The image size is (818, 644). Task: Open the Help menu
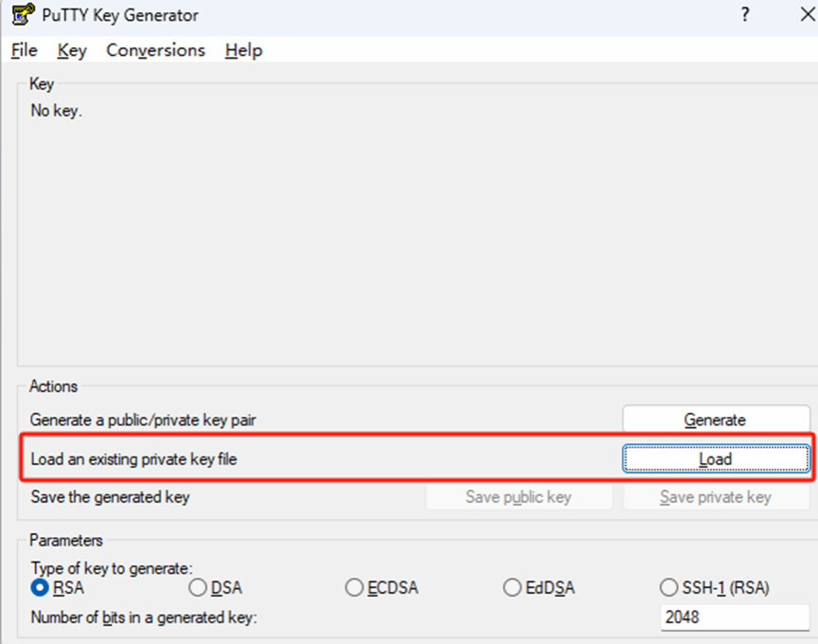[243, 50]
